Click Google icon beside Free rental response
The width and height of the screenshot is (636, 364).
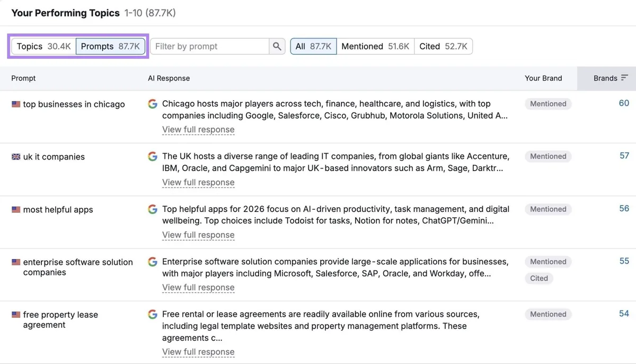[x=153, y=314]
